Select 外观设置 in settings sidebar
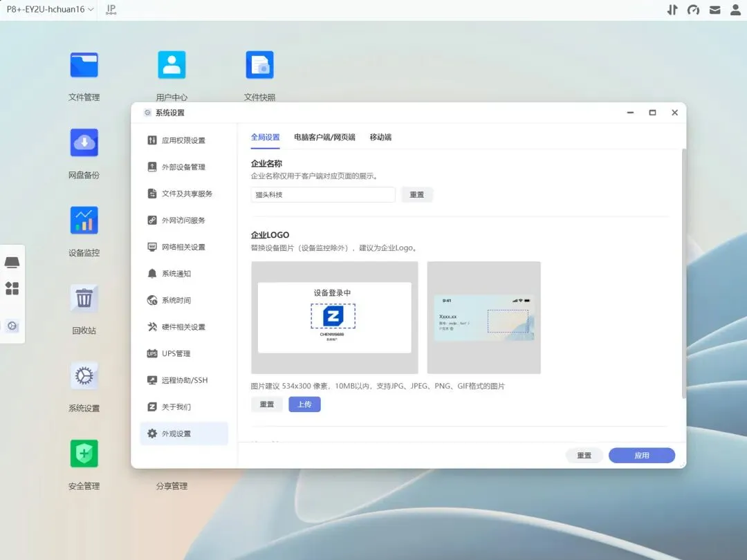 [184, 433]
